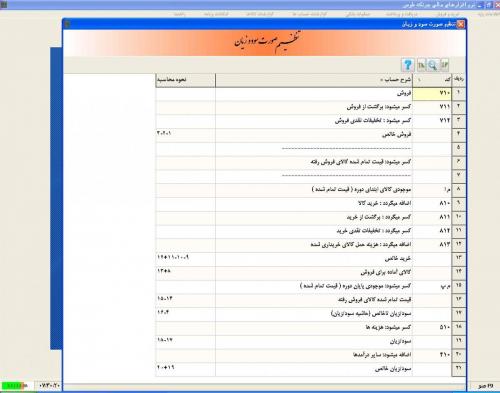Screen dimensions: 500x393
Task: Click the 15-14 formula cell
Action: [x=185, y=300]
